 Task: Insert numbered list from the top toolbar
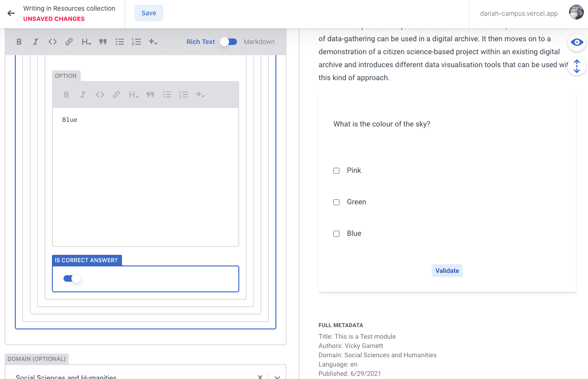click(x=136, y=42)
